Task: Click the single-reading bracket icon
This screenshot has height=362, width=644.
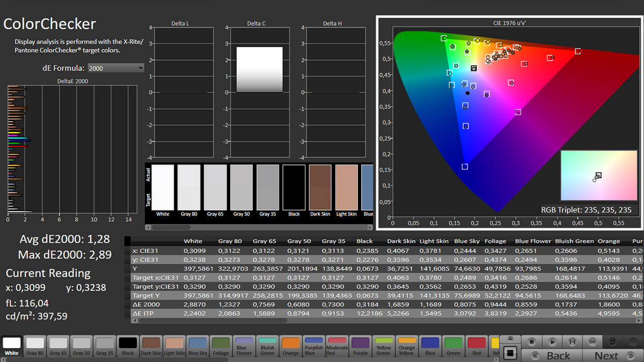Action: point(572,342)
